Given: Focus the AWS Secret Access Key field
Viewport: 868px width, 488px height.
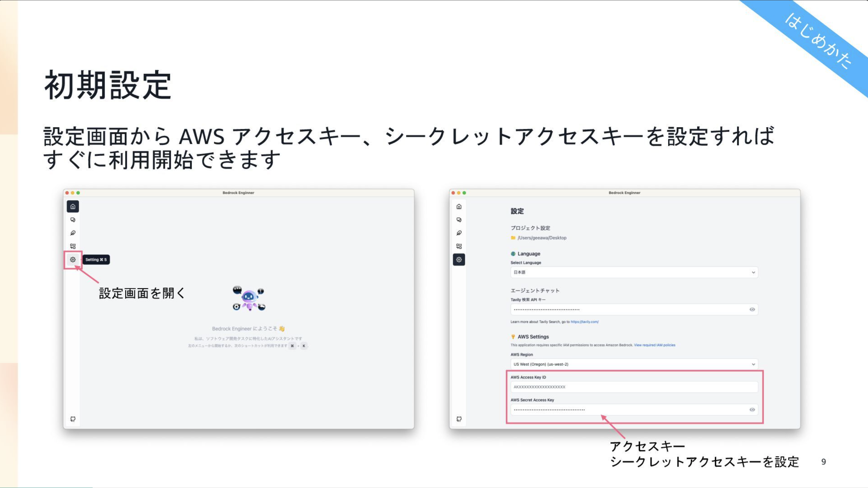Looking at the screenshot, I should click(627, 409).
